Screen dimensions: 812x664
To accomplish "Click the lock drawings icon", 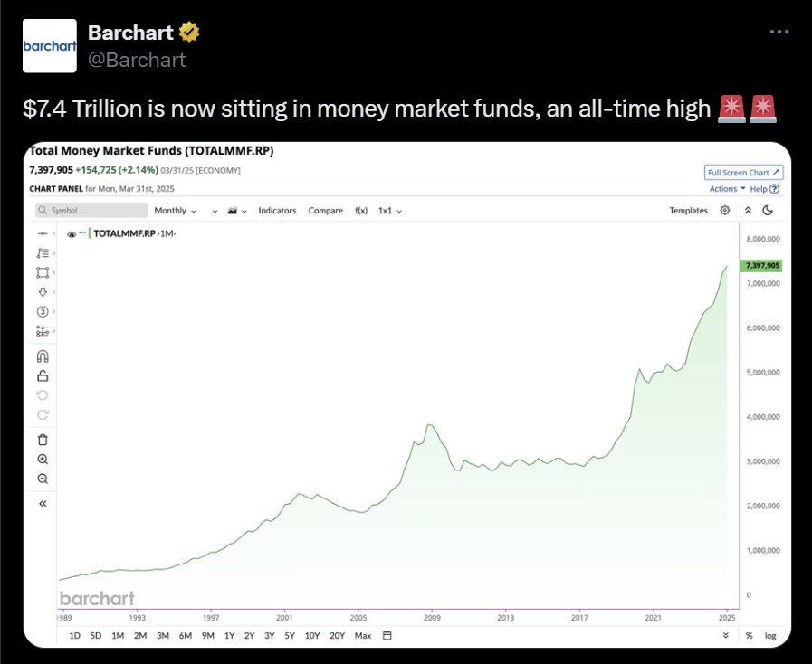I will (x=43, y=375).
